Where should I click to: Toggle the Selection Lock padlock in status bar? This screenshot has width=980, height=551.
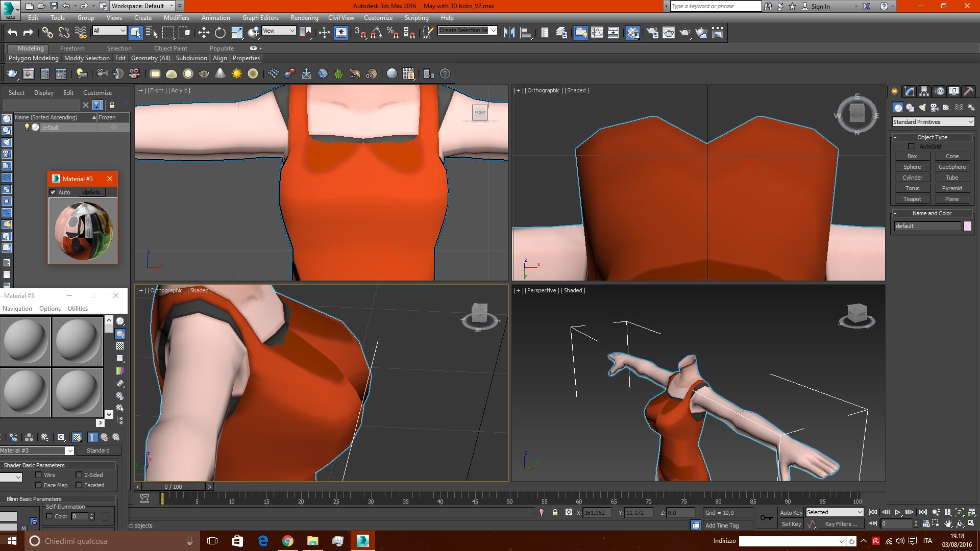555,513
